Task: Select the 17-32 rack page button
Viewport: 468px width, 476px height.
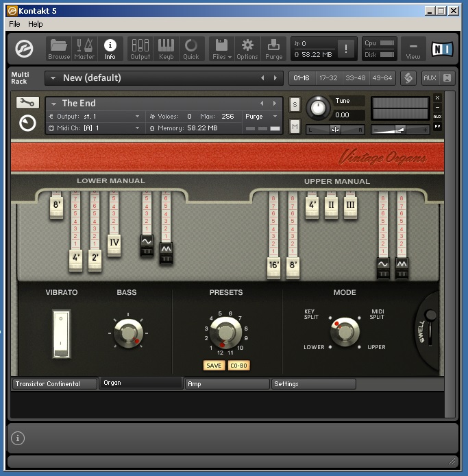Action: point(328,78)
